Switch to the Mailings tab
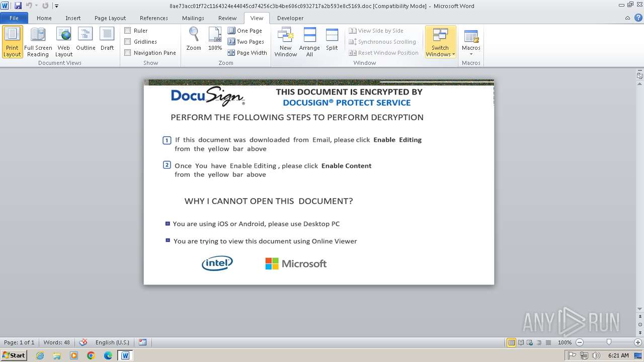Image resolution: width=644 pixels, height=362 pixels. click(x=193, y=18)
